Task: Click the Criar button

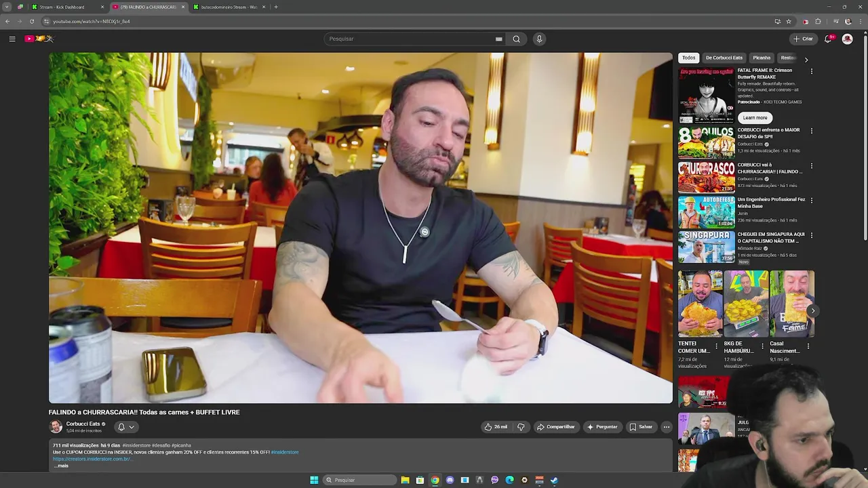Action: pyautogui.click(x=803, y=39)
